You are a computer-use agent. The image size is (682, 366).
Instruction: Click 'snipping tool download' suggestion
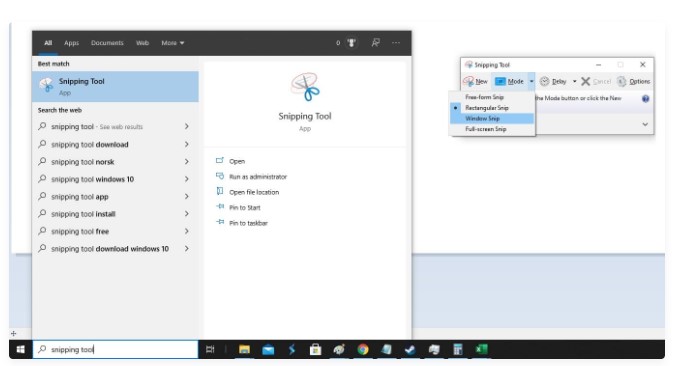(x=115, y=144)
